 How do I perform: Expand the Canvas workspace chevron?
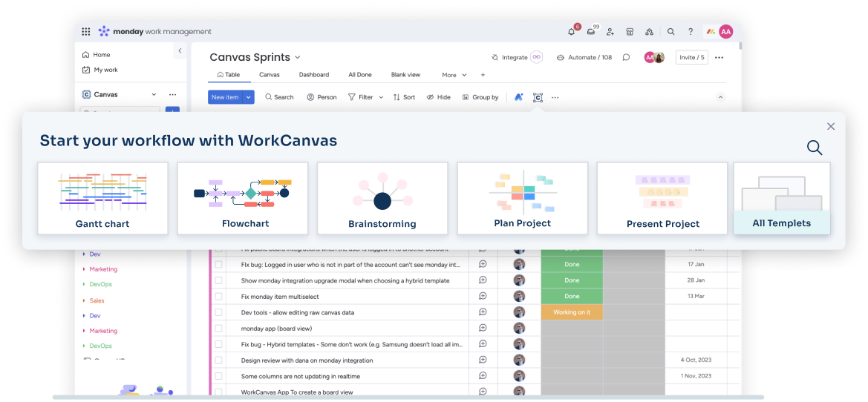154,94
